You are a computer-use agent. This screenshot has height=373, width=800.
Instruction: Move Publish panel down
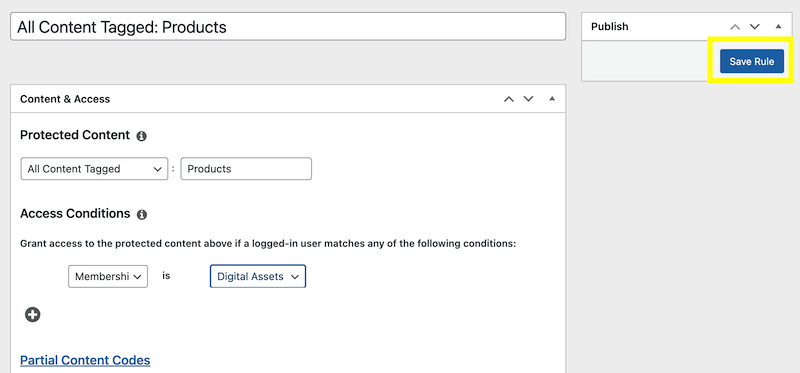[x=755, y=27]
